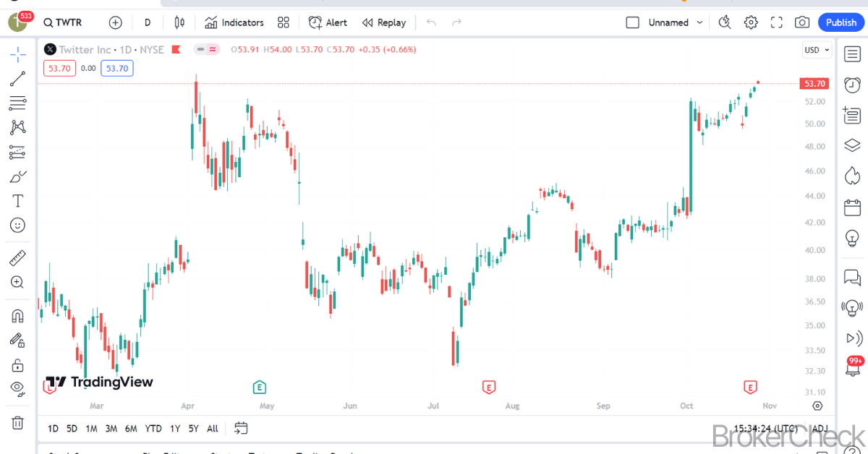The width and height of the screenshot is (868, 454).
Task: Enter fullscreen mode
Action: [777, 22]
